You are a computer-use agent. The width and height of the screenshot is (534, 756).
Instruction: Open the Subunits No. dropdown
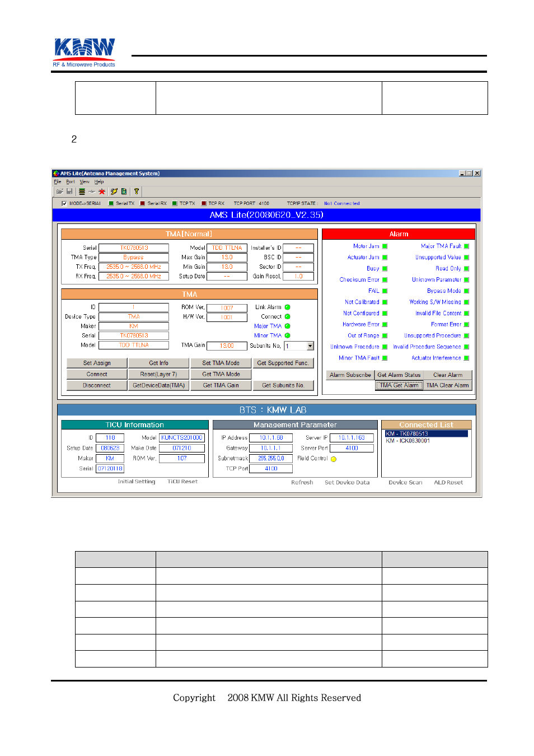[x=310, y=346]
